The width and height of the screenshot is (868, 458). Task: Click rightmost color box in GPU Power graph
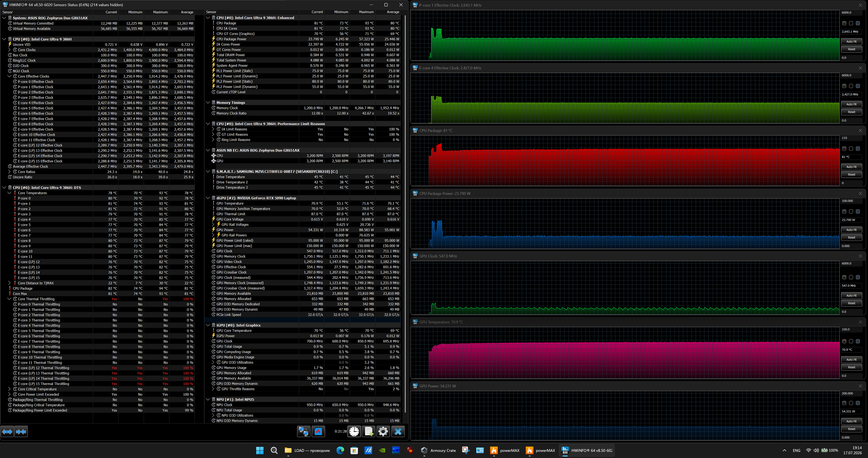pyautogui.click(x=858, y=403)
